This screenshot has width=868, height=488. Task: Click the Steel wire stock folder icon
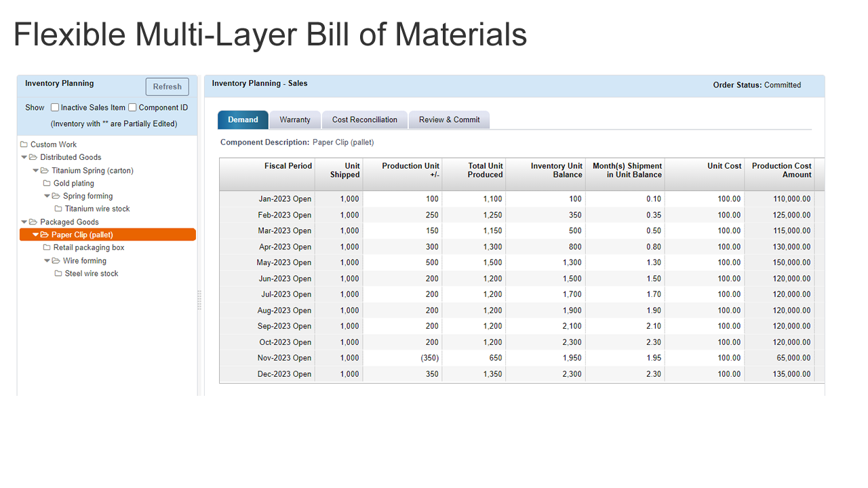tap(58, 274)
